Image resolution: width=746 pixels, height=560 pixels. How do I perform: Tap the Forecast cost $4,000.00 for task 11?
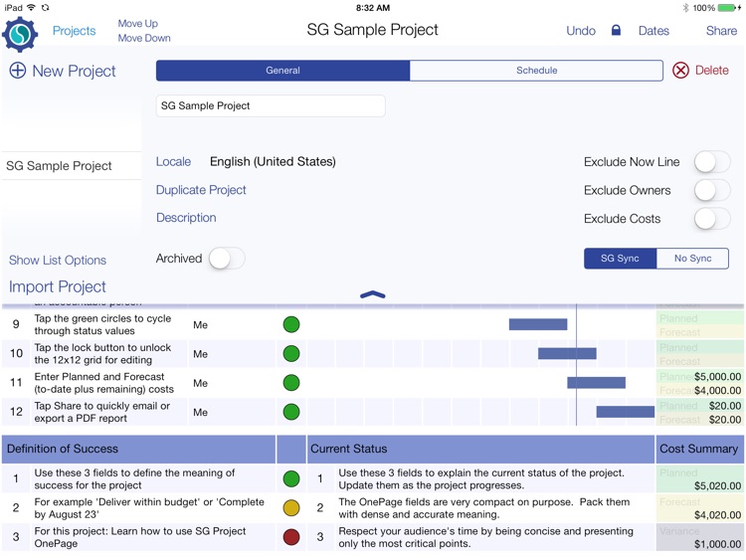(x=717, y=391)
